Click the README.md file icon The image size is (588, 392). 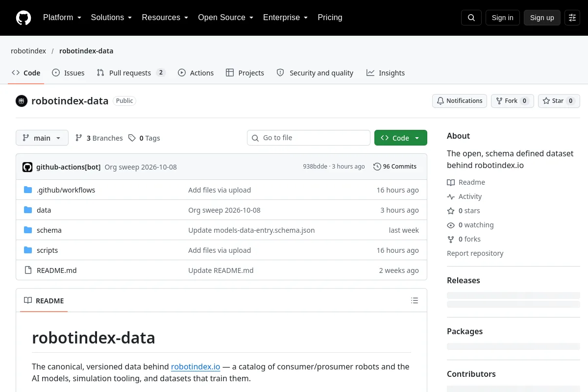pyautogui.click(x=28, y=270)
